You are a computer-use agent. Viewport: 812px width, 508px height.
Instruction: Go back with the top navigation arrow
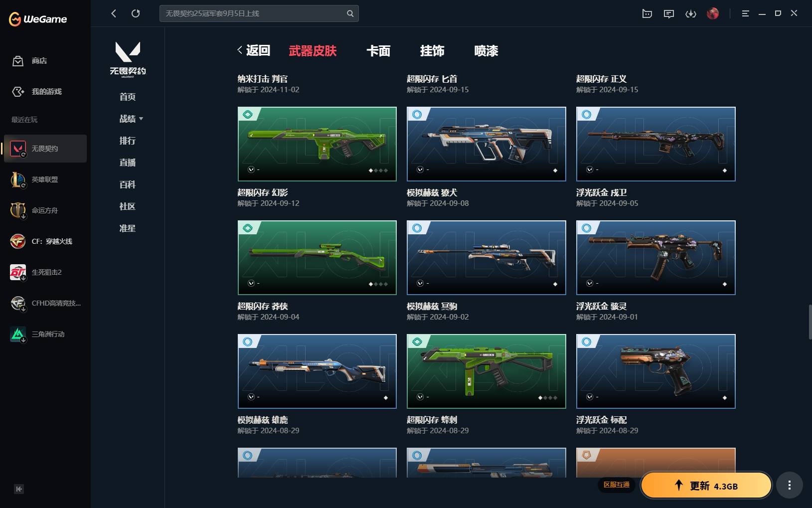114,13
